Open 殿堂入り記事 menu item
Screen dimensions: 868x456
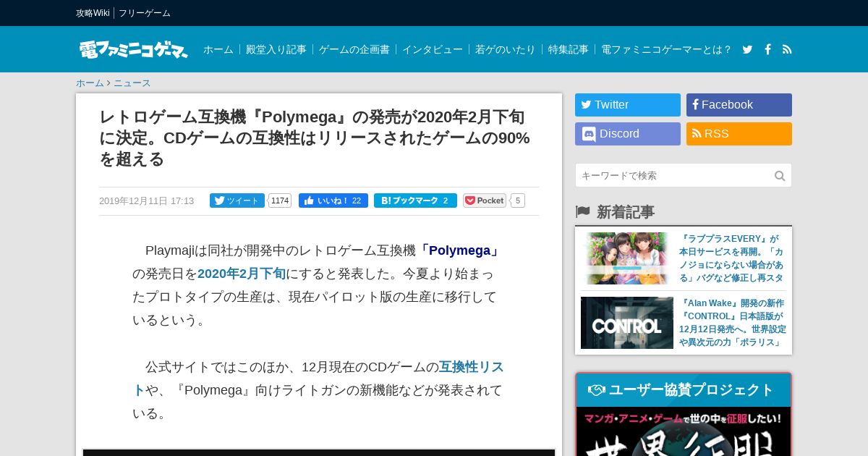coord(276,49)
